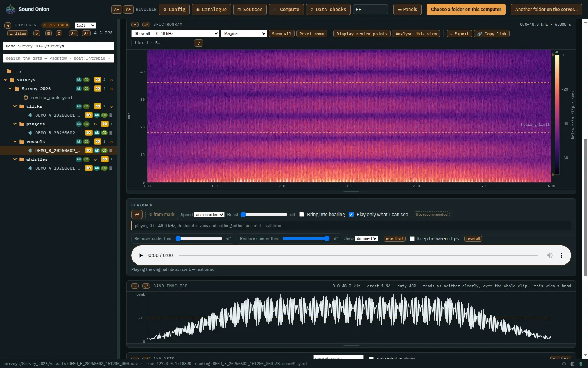Image resolution: width=588 pixels, height=368 pixels.
Task: Adjust the Remove louder than slider
Action: click(x=199, y=239)
